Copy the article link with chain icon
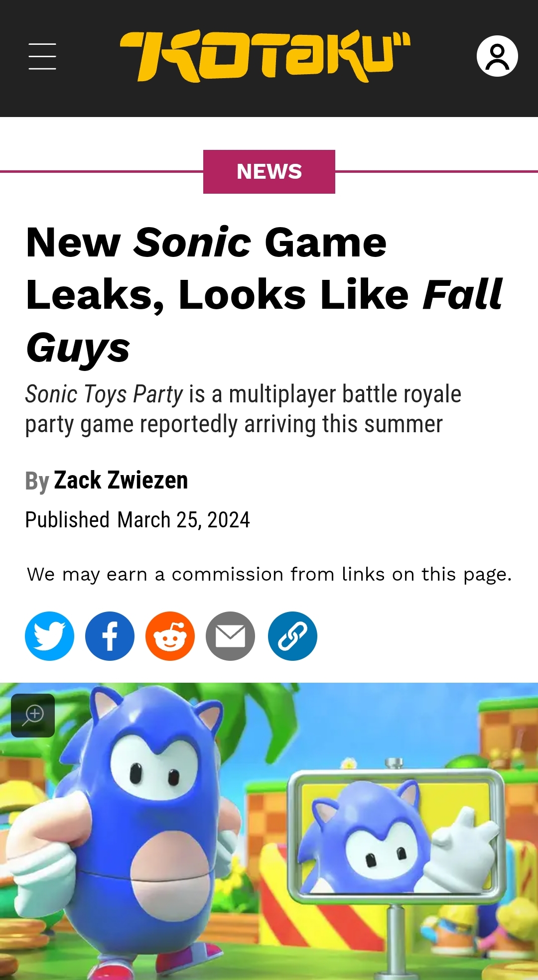Image resolution: width=538 pixels, height=980 pixels. click(292, 636)
